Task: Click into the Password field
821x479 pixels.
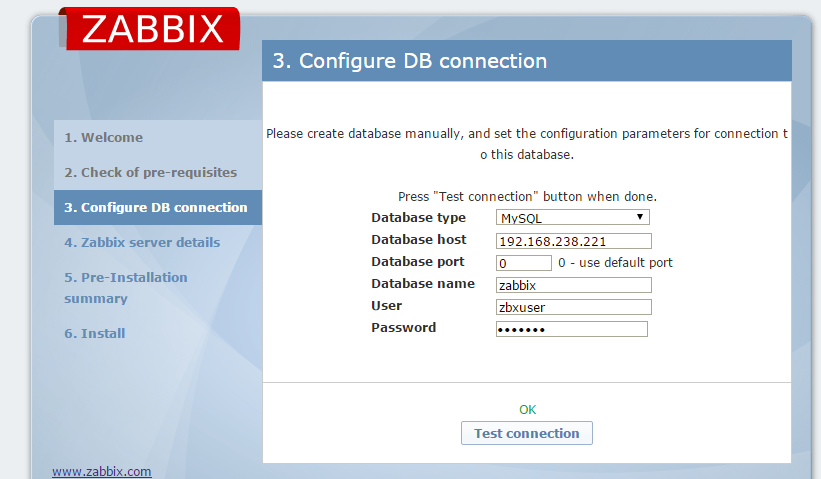Action: [571, 329]
